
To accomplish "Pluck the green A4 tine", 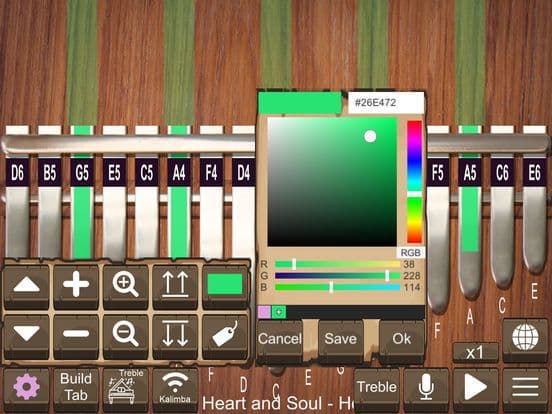I will coord(179,222).
